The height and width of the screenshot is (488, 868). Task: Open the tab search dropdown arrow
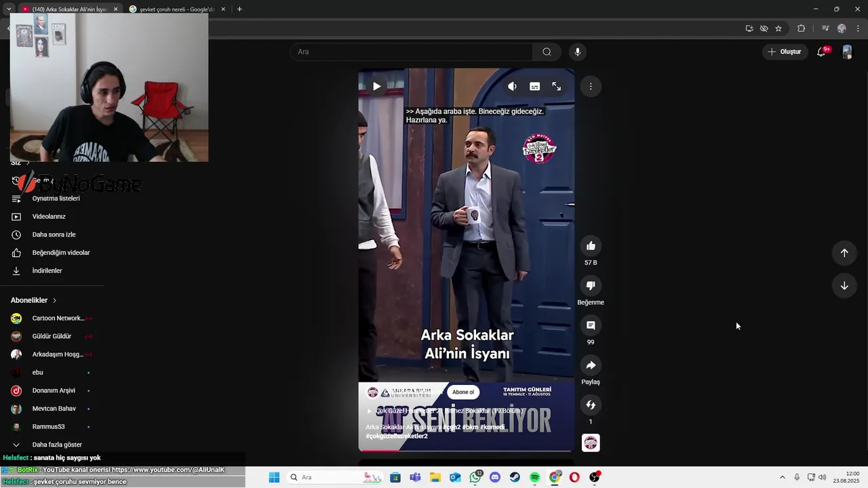pos(8,9)
